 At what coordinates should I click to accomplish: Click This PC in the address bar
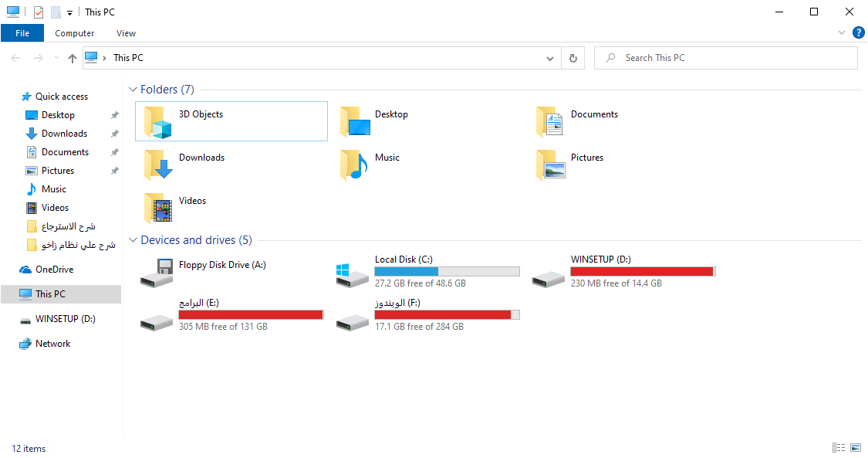[128, 58]
